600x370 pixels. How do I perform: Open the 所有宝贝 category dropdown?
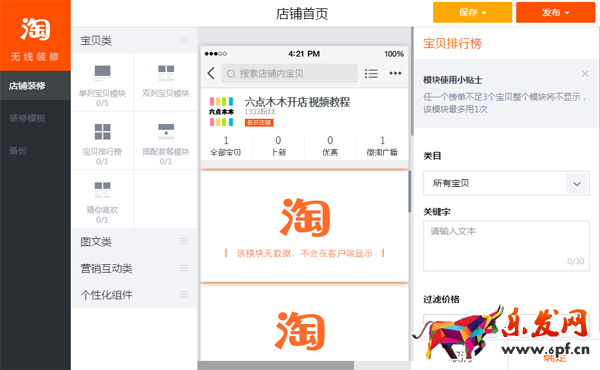(x=506, y=183)
